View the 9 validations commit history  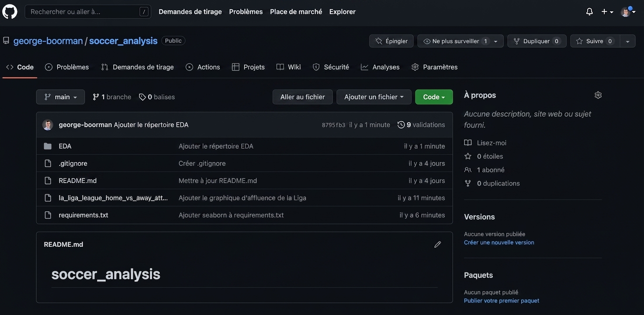(421, 125)
